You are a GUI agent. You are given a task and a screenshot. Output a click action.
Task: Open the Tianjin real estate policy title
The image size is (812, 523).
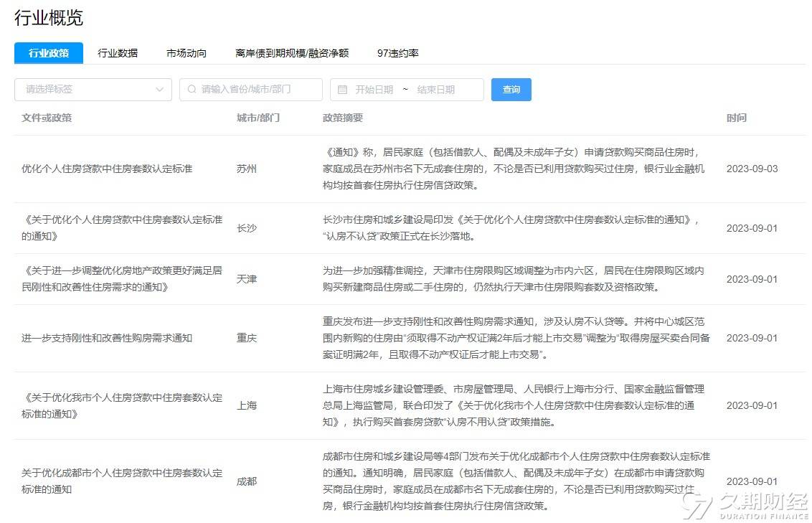tap(122, 279)
